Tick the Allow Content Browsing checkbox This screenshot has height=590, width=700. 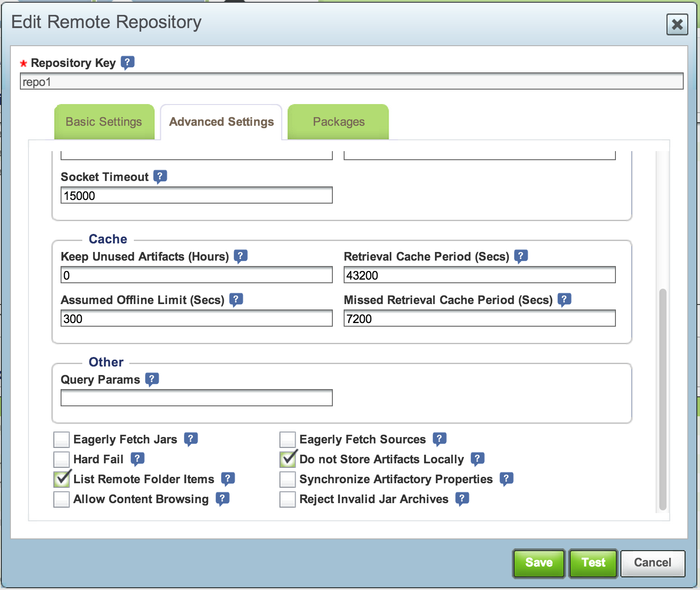tap(61, 499)
